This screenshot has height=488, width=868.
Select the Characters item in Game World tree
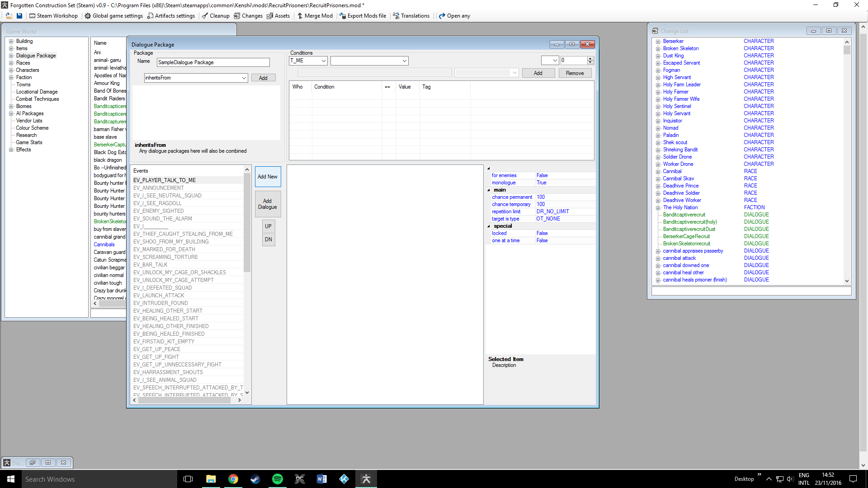pos(28,70)
